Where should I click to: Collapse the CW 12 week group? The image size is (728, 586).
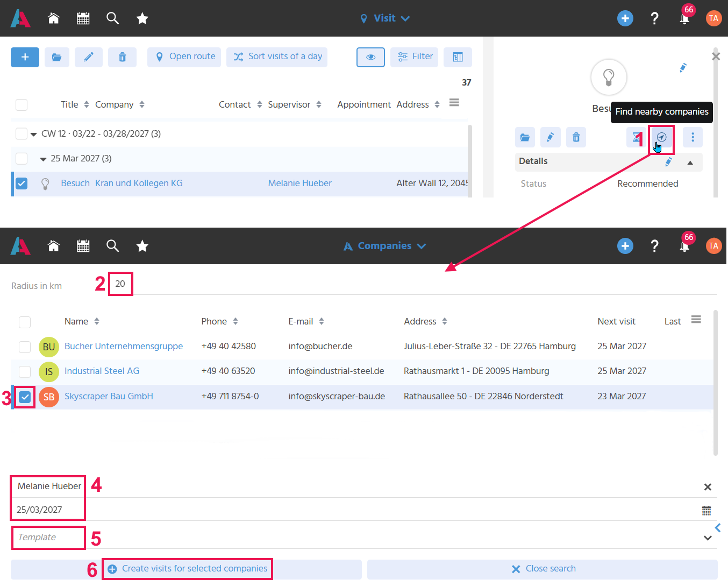(34, 134)
